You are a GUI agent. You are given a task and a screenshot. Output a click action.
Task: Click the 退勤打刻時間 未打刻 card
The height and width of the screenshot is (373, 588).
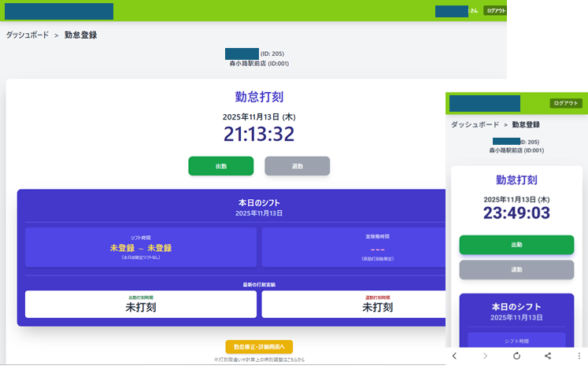pos(354,305)
